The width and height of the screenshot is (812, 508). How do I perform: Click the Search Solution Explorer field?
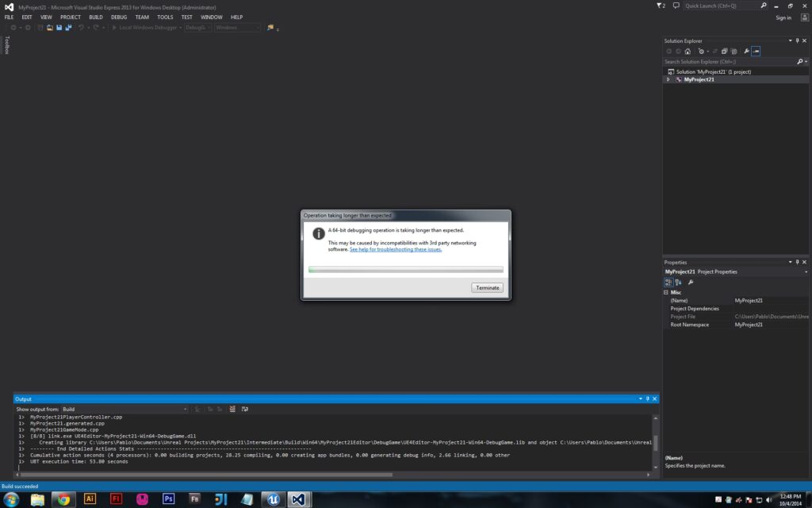[x=730, y=61]
